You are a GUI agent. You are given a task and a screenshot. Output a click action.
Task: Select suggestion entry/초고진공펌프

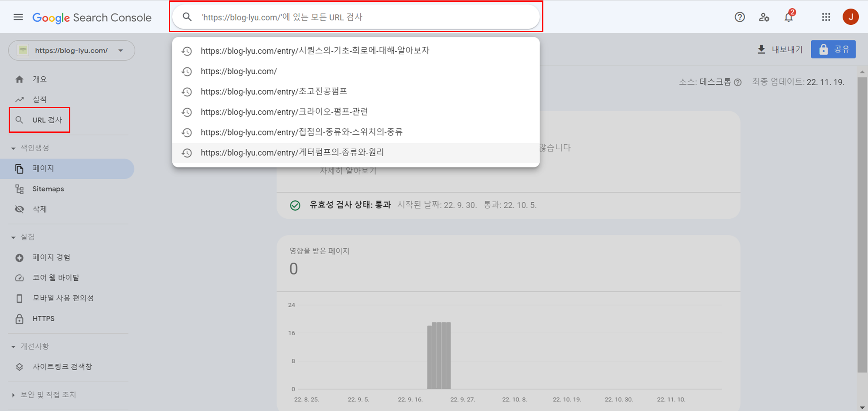pos(356,92)
